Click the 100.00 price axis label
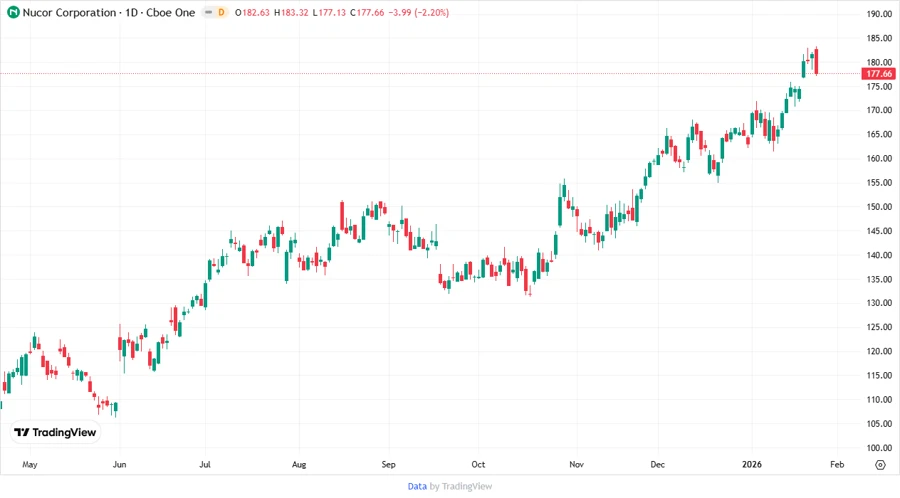900x498 pixels. (x=879, y=448)
